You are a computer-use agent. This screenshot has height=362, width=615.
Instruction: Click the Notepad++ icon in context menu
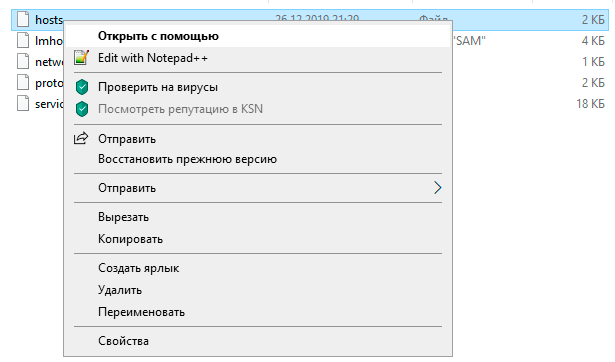click(x=82, y=58)
